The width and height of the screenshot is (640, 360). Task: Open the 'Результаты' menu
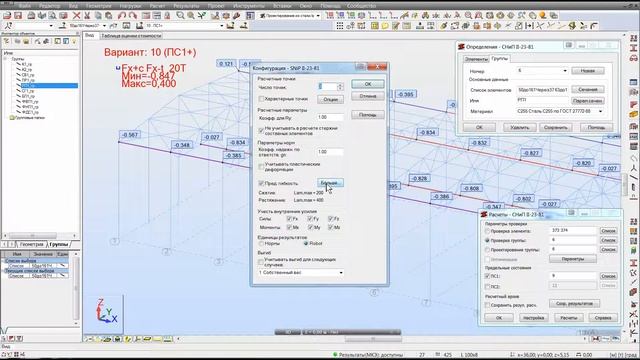coord(186,6)
